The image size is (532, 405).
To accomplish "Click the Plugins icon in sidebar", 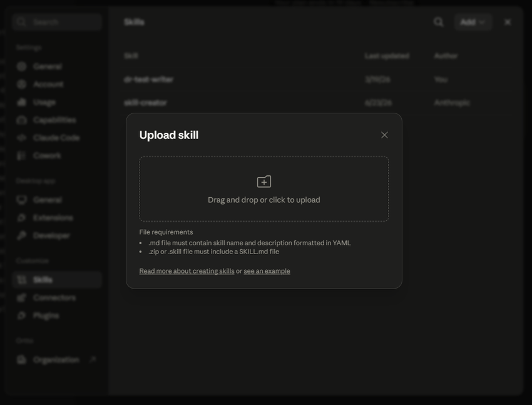I will 22,315.
